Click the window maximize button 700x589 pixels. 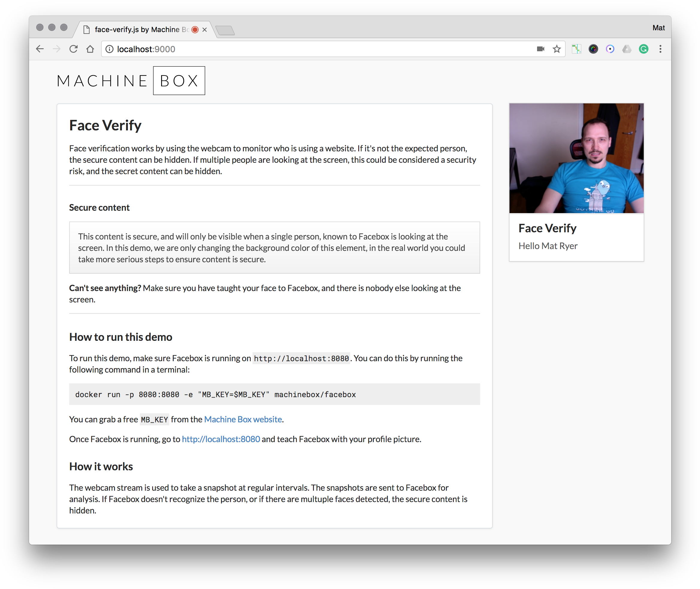pyautogui.click(x=64, y=27)
